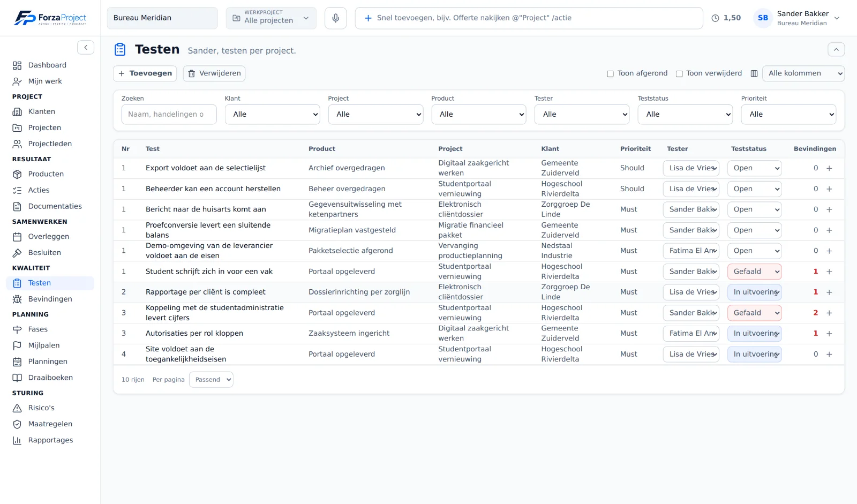The height and width of the screenshot is (504, 857).
Task: Change tester for Bericht naar de huisarts row
Action: [691, 209]
